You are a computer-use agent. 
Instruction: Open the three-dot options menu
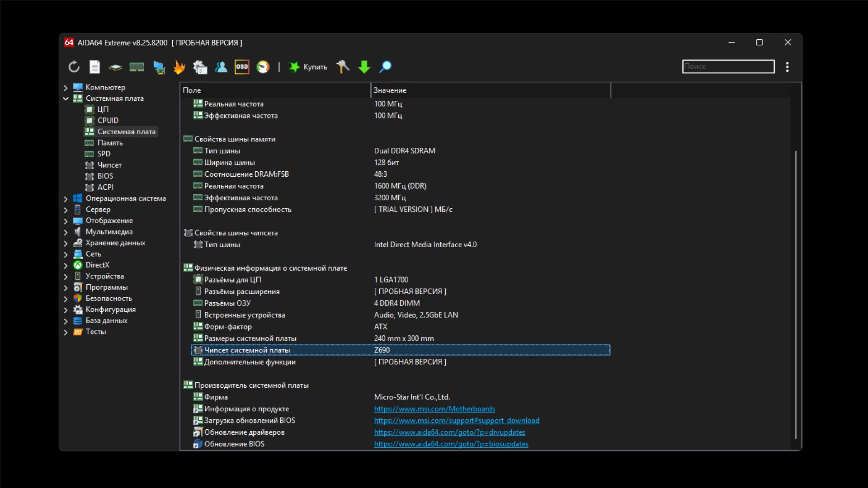click(x=787, y=67)
